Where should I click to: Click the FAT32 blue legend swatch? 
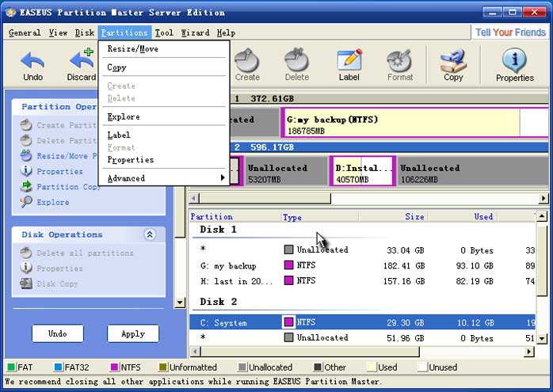point(58,367)
